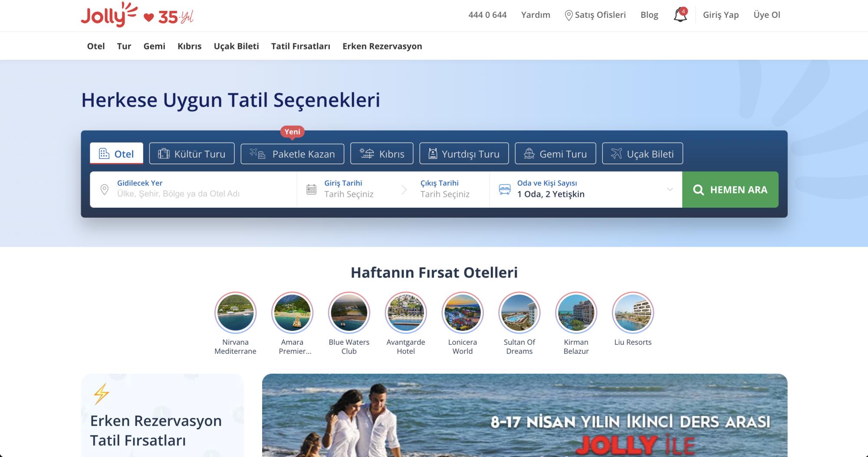Open the Amara Premier hotel thumbnail
This screenshot has width=868, height=457.
click(292, 312)
